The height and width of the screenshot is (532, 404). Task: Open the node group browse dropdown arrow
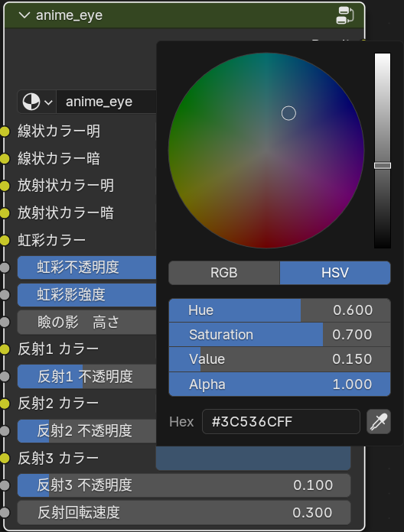coord(48,102)
